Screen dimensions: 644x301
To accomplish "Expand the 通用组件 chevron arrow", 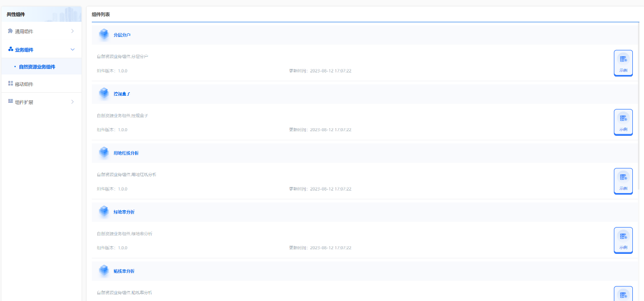I will [x=73, y=31].
